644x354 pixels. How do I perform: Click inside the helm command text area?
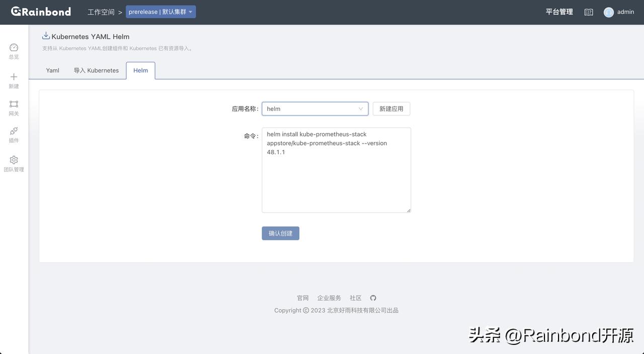[x=336, y=169]
